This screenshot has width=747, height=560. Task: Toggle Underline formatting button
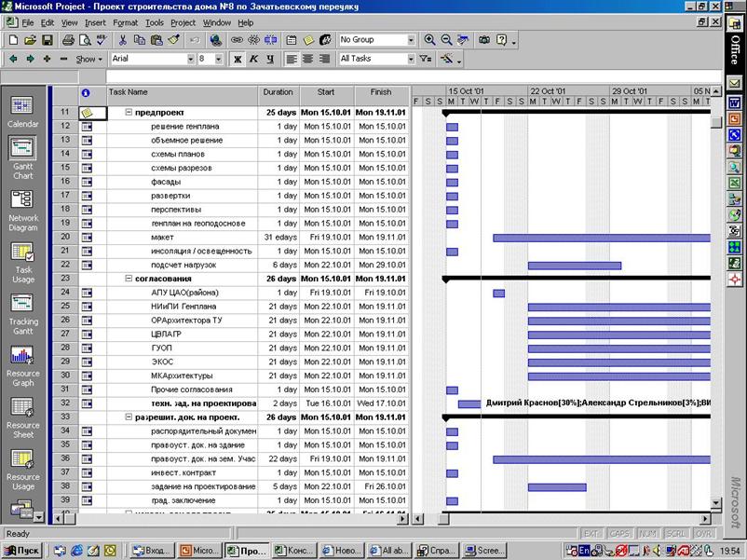click(270, 59)
